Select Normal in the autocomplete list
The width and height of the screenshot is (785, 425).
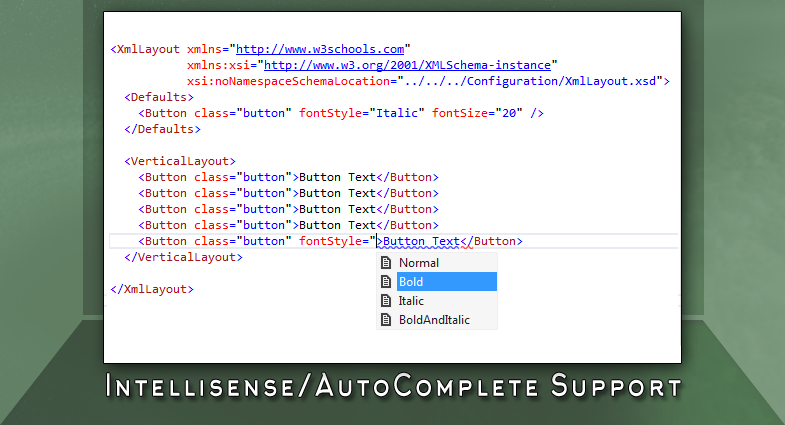(447, 263)
